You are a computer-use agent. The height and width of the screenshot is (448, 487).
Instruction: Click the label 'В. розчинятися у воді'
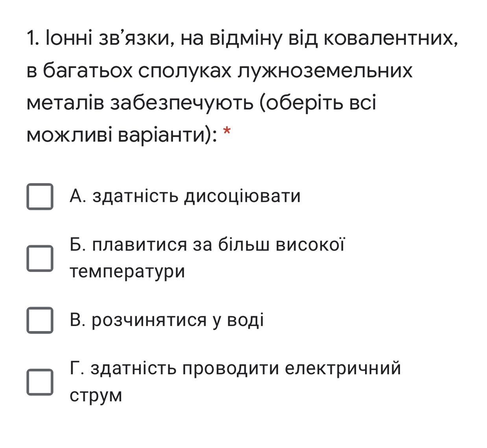pyautogui.click(x=166, y=320)
